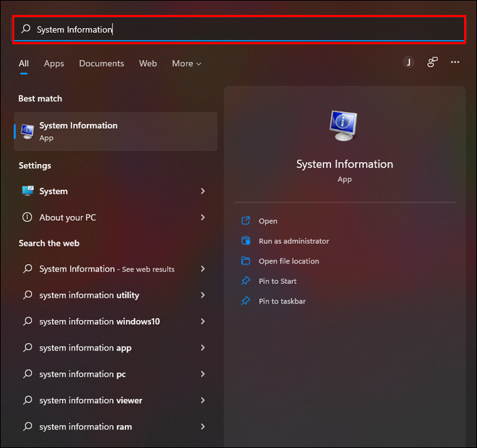Viewport: 477px width, 448px height.
Task: Expand chevron for 'system information ram'
Action: click(202, 427)
